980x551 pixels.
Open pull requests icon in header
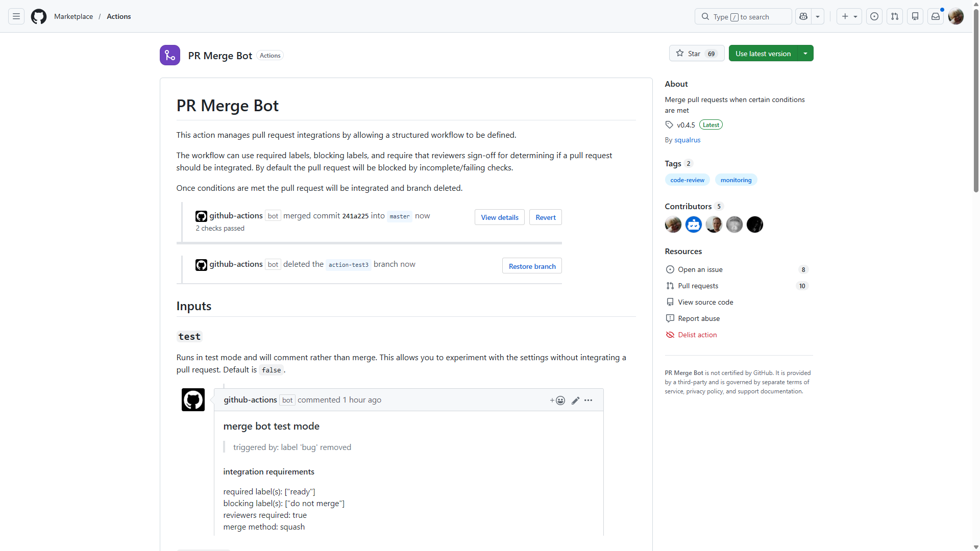pos(895,16)
